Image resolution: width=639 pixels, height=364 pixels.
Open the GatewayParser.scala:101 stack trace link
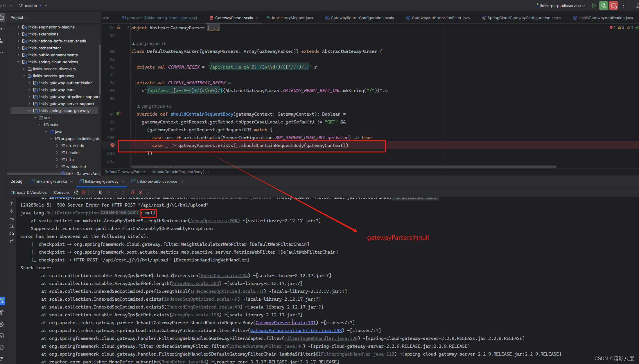tap(286, 322)
